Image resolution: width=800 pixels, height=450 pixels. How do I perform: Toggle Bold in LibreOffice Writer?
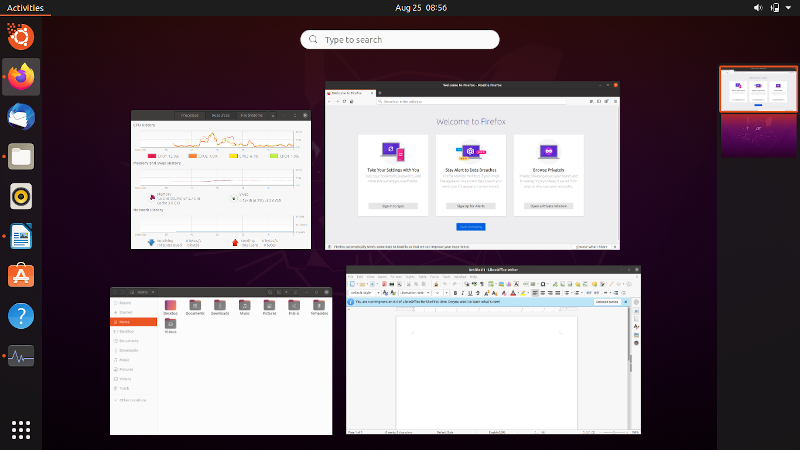pos(455,293)
